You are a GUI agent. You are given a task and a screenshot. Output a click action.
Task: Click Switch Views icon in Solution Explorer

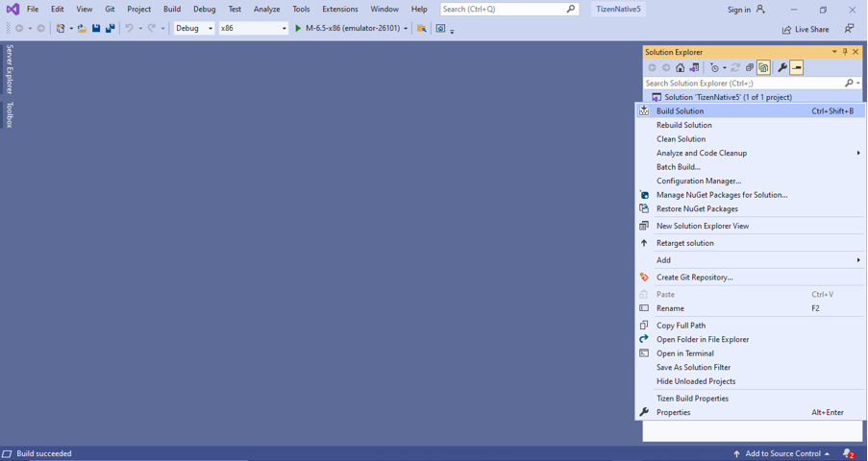point(694,68)
